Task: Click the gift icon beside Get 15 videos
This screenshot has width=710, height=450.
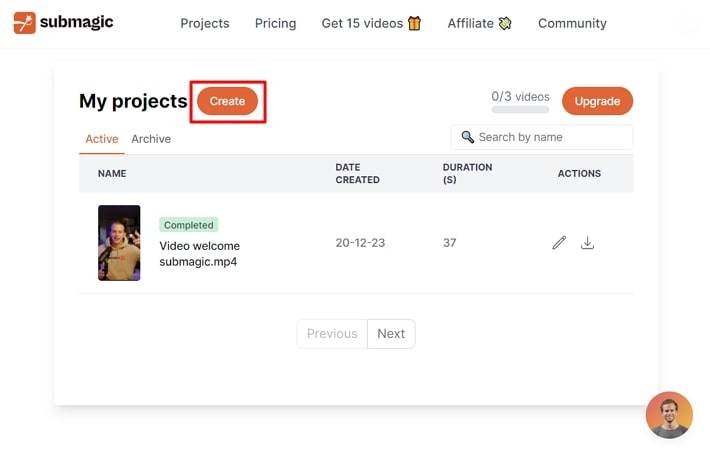Action: (414, 23)
